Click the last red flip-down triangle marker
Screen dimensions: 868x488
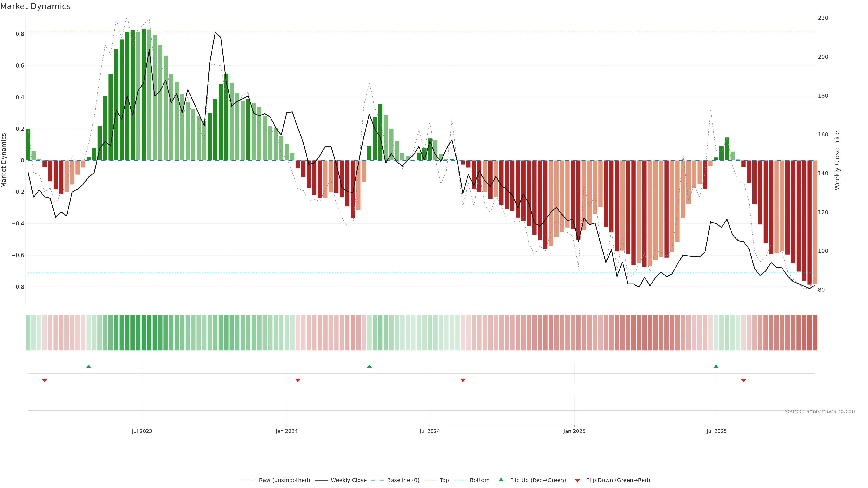tap(744, 380)
